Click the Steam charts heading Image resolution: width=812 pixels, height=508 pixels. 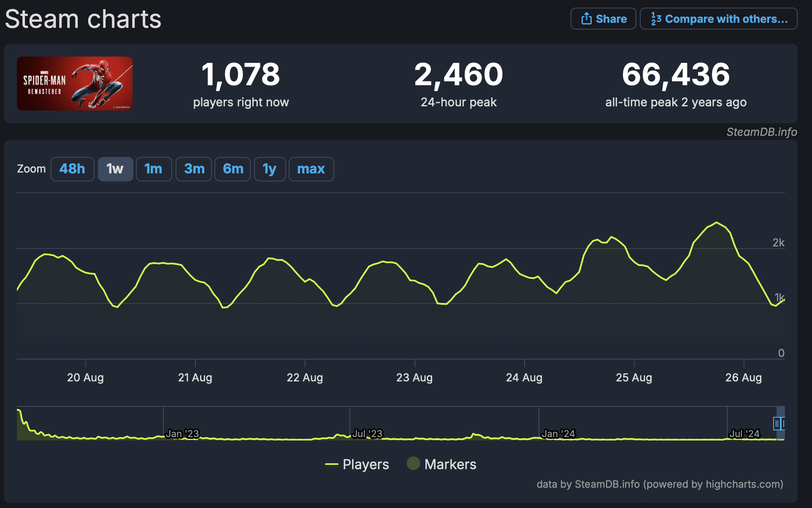[x=83, y=19]
